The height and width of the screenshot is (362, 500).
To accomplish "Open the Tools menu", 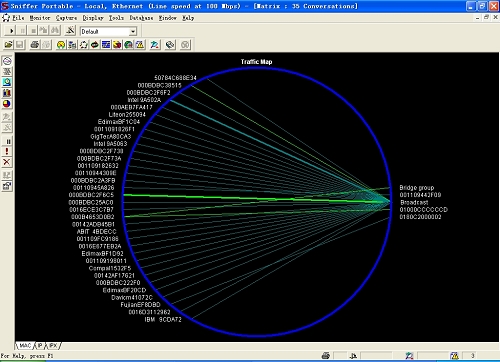I will click(x=116, y=18).
